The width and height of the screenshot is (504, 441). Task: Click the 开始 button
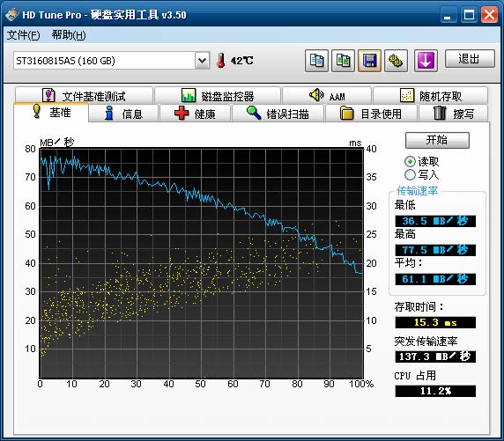tap(437, 140)
